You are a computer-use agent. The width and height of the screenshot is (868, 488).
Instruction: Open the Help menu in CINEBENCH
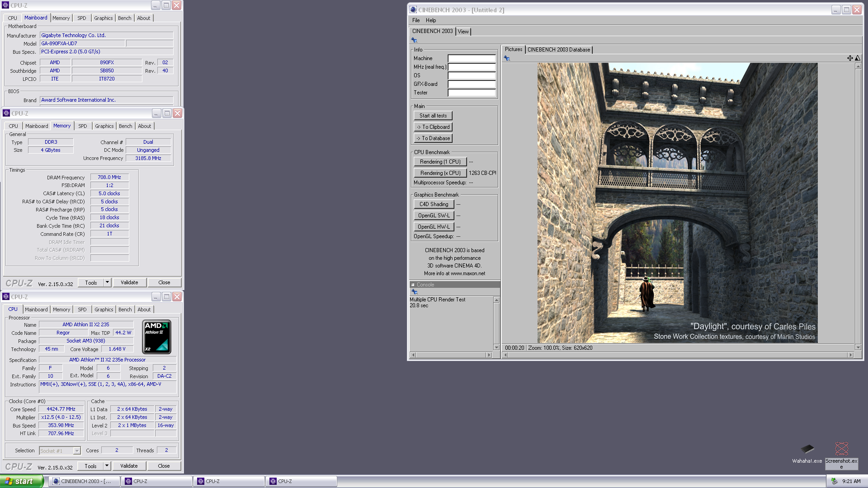[431, 20]
